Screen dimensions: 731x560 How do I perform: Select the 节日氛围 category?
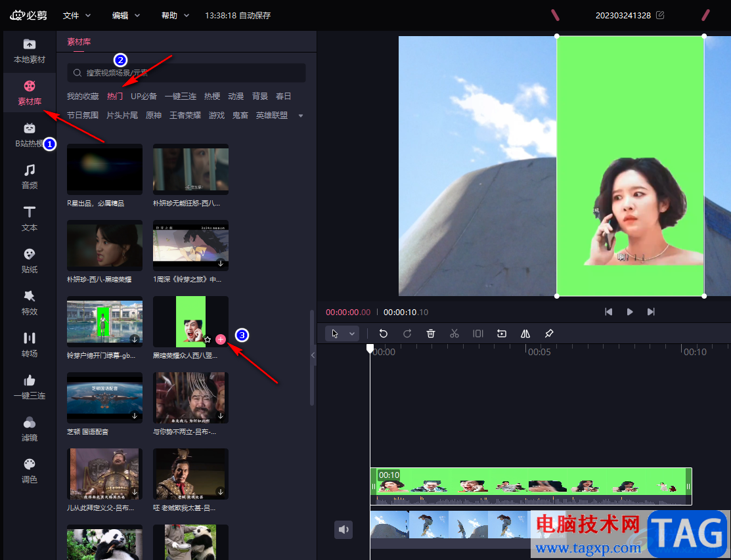(x=83, y=115)
